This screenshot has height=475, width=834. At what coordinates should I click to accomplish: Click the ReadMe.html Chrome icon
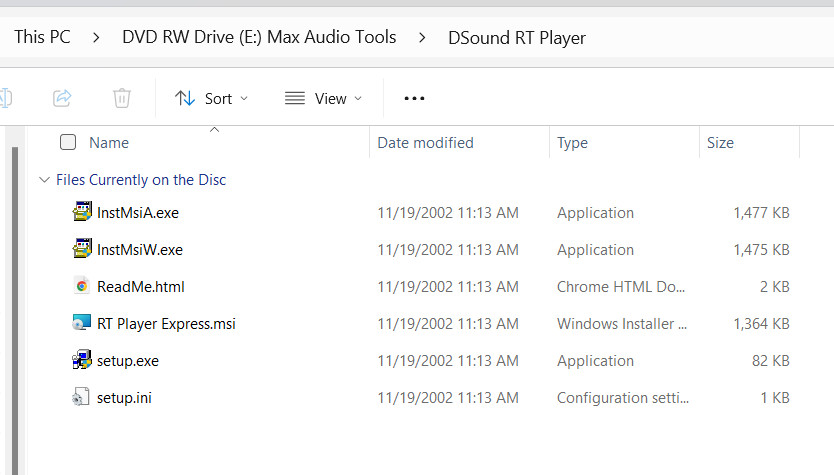pos(82,286)
